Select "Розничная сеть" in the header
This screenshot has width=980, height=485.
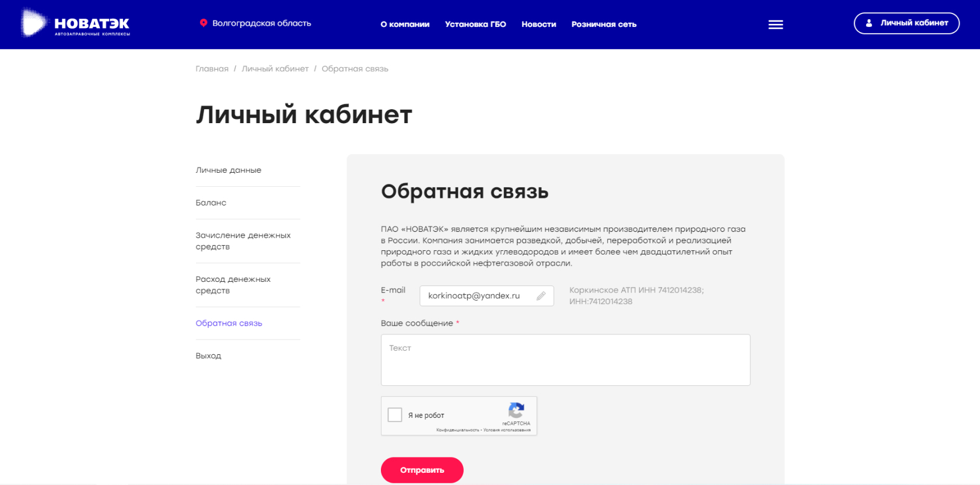click(x=604, y=25)
